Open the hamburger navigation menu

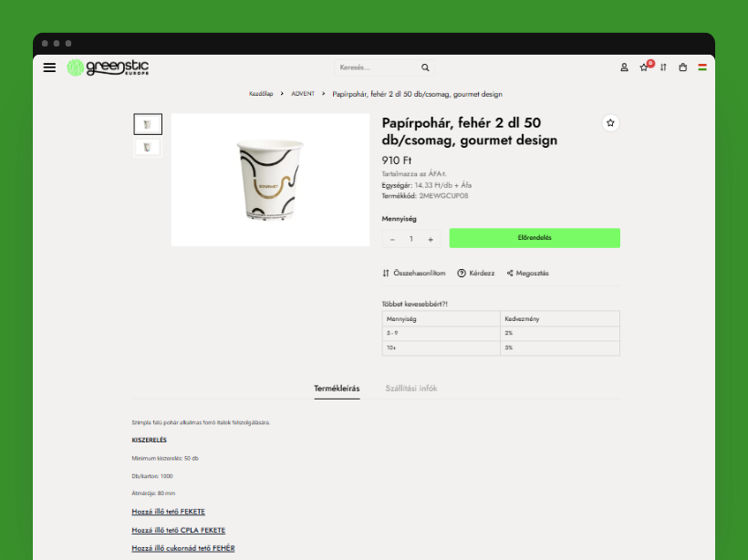pyautogui.click(x=49, y=67)
